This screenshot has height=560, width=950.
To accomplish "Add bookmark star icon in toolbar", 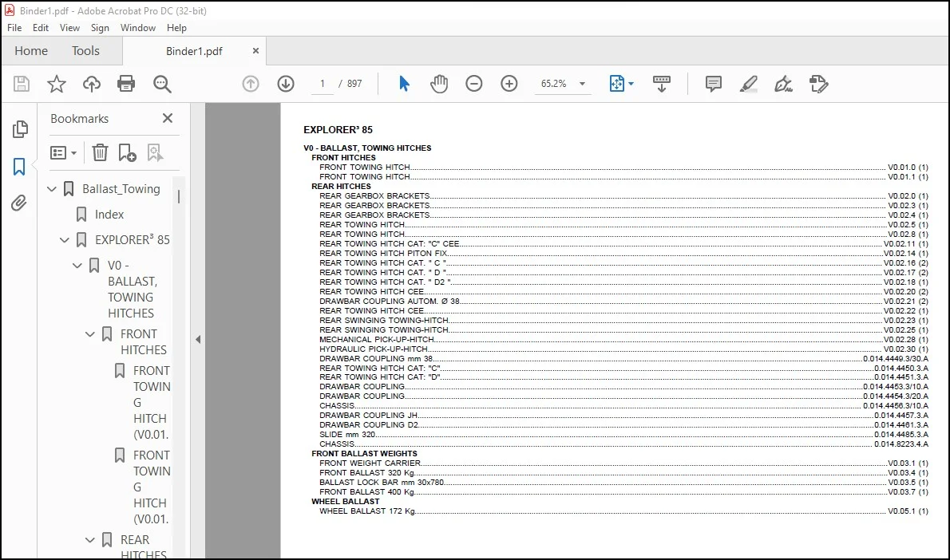I will [x=57, y=84].
